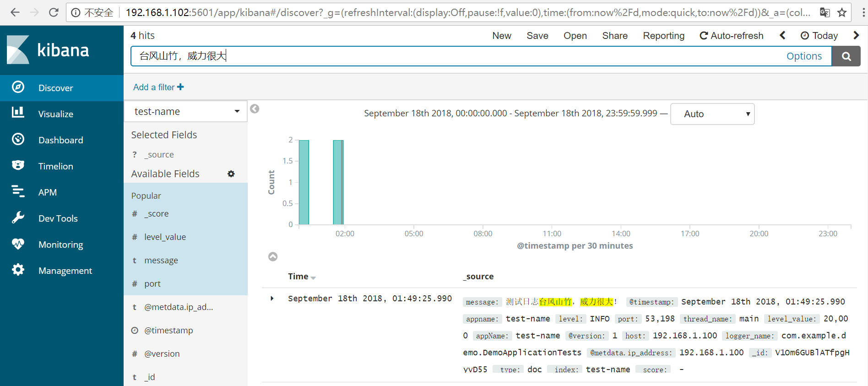Image resolution: width=868 pixels, height=386 pixels.
Task: Collapse the histogram chart arrow
Action: [273, 257]
